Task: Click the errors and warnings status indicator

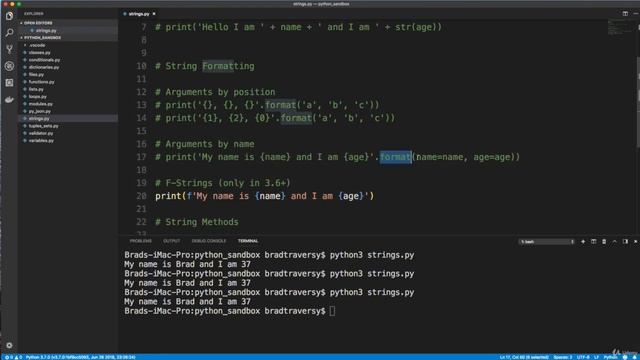Action: pyautogui.click(x=13, y=357)
